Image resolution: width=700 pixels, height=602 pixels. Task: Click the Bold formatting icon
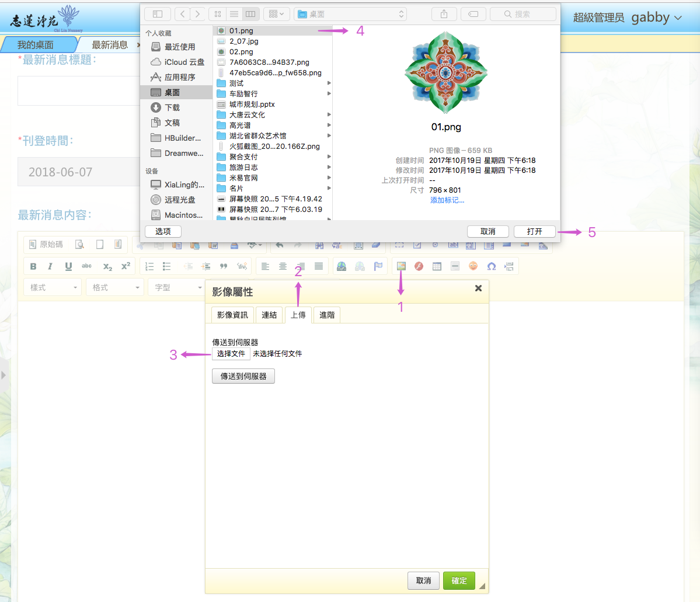(x=33, y=266)
